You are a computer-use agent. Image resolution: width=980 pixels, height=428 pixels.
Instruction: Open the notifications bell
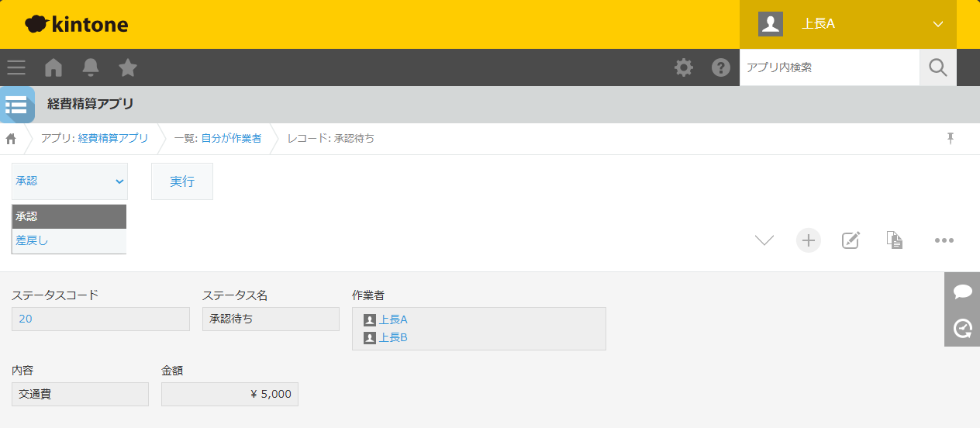[x=91, y=67]
